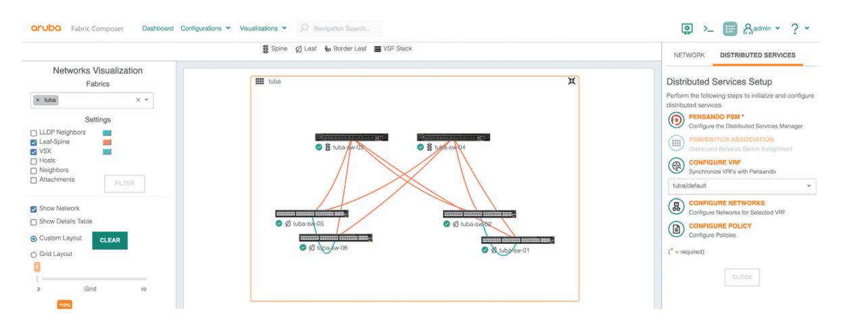Uncheck Show Network checkbox
The height and width of the screenshot is (327, 868).
coord(34,209)
